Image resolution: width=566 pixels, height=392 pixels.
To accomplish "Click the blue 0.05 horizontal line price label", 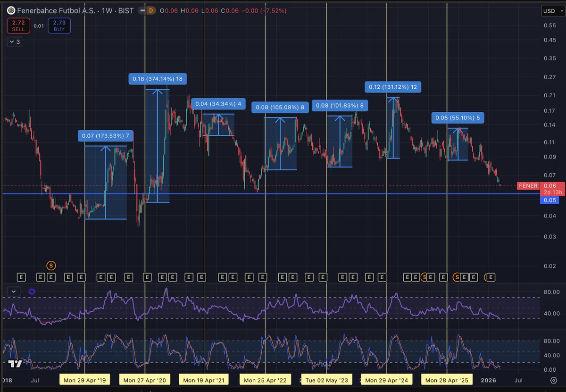I will pyautogui.click(x=549, y=200).
